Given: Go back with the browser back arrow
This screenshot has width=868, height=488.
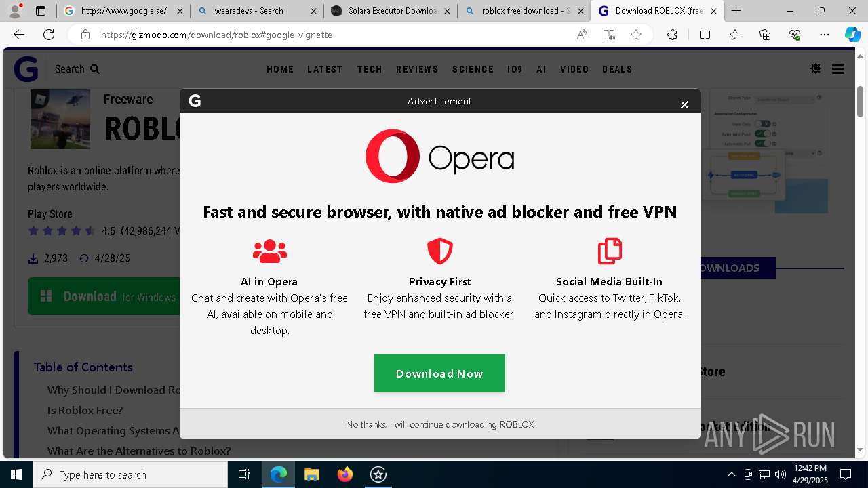Looking at the screenshot, I should pyautogui.click(x=19, y=35).
